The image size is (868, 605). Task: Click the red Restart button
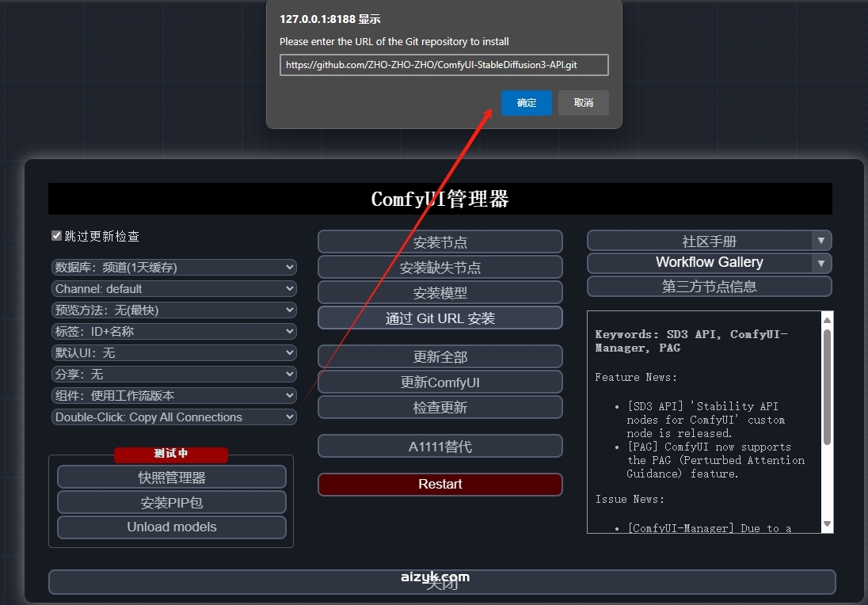coord(440,484)
